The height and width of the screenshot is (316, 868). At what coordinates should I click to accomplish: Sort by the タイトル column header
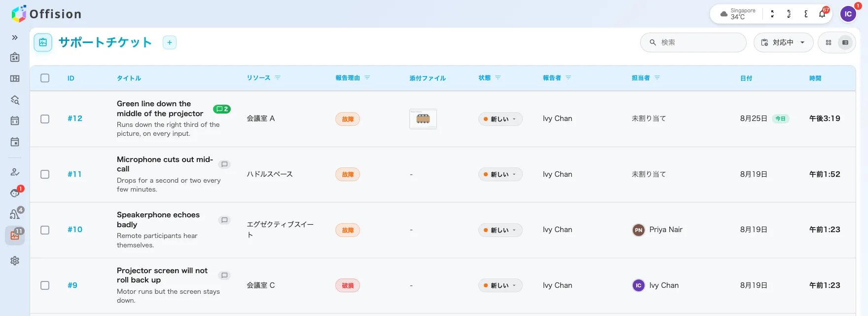pyautogui.click(x=129, y=78)
